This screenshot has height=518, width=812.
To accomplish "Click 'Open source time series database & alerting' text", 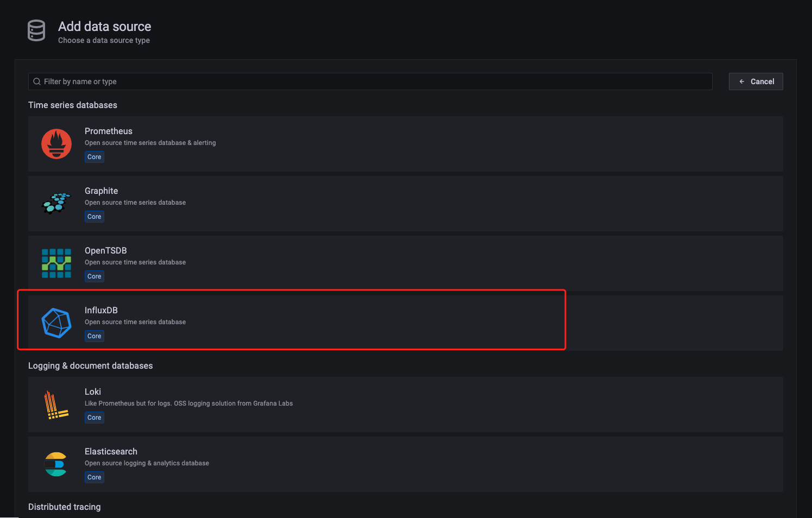I will 150,143.
